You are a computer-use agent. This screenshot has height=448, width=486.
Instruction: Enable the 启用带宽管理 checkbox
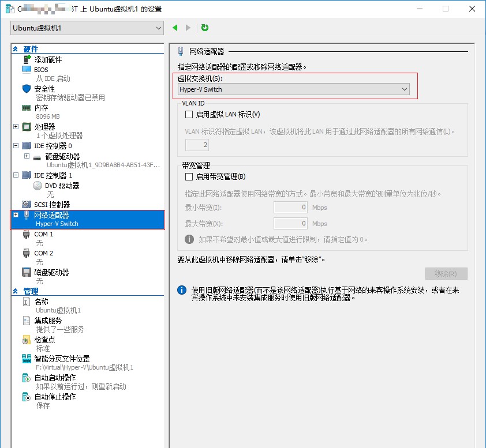click(x=189, y=177)
